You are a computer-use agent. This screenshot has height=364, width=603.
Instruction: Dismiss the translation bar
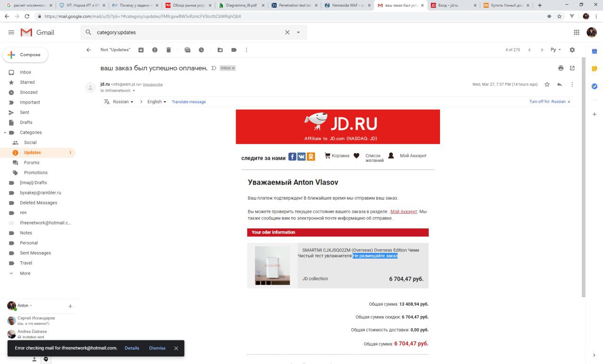click(x=569, y=102)
